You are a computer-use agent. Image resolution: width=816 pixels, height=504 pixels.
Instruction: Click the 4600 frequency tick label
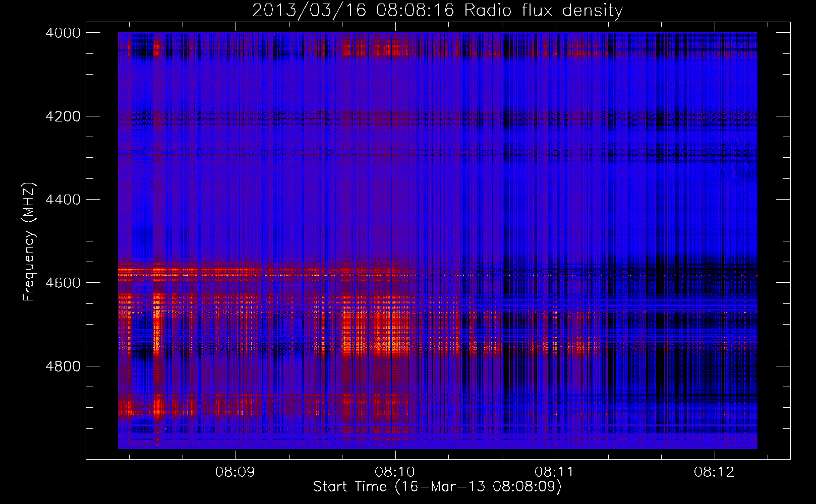point(63,283)
